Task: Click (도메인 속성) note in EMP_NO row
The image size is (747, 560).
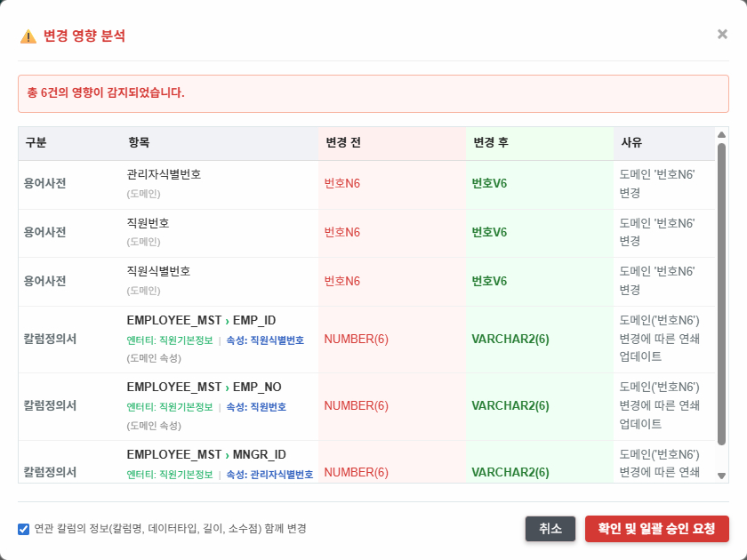Action: (x=154, y=426)
